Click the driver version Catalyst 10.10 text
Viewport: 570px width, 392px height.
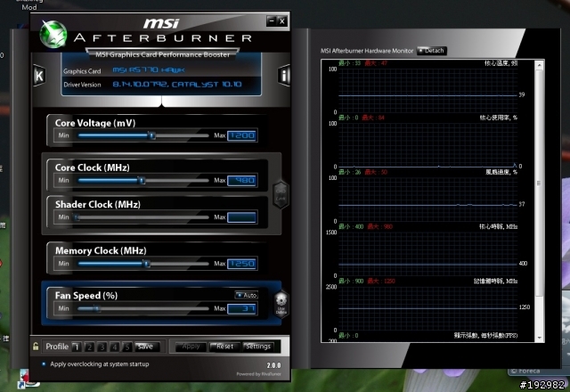177,85
